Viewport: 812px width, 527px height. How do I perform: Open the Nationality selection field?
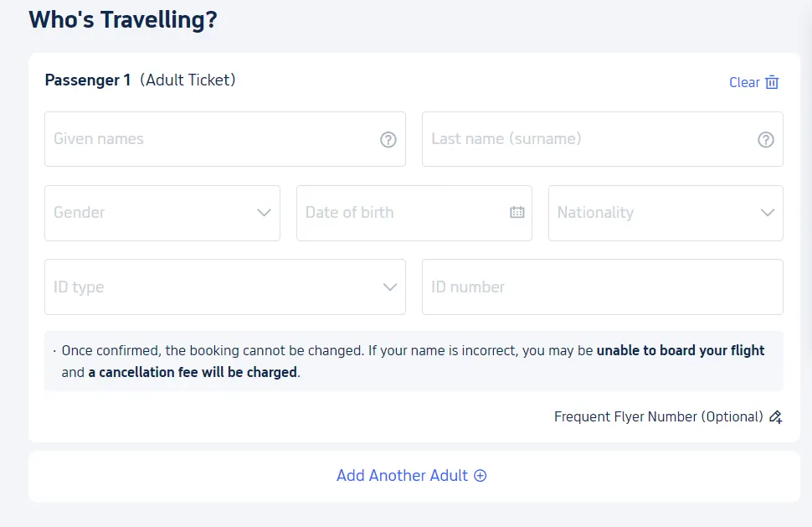coord(666,213)
